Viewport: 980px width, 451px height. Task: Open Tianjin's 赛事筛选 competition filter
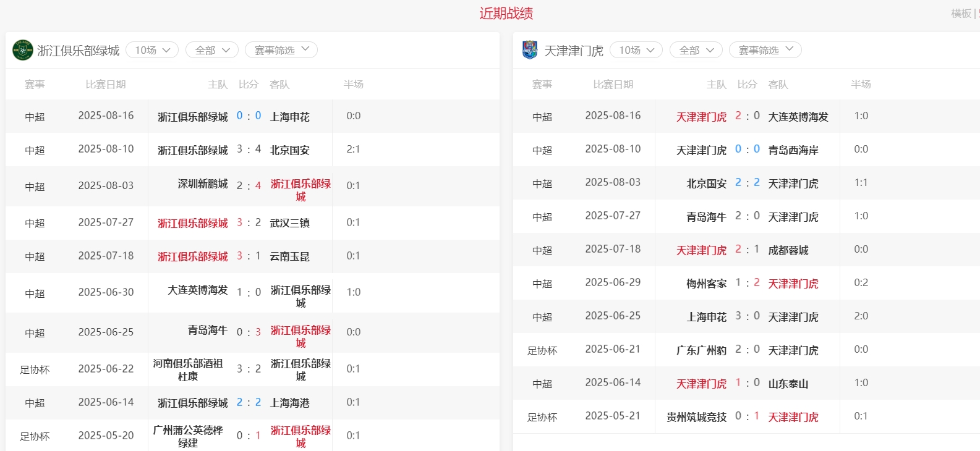coord(765,50)
